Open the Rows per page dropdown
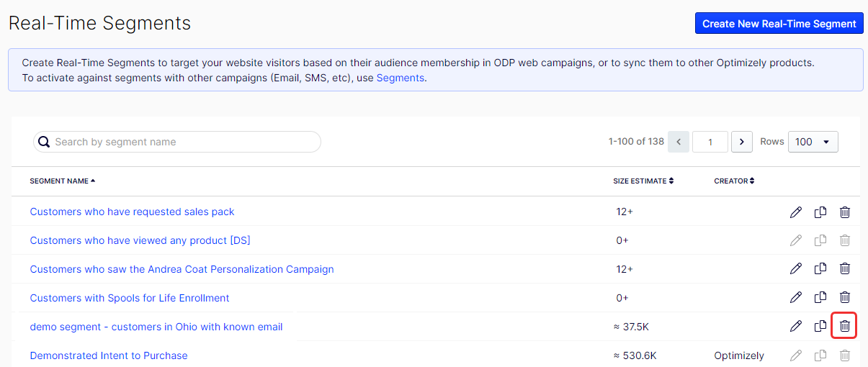The image size is (868, 367). tap(813, 142)
